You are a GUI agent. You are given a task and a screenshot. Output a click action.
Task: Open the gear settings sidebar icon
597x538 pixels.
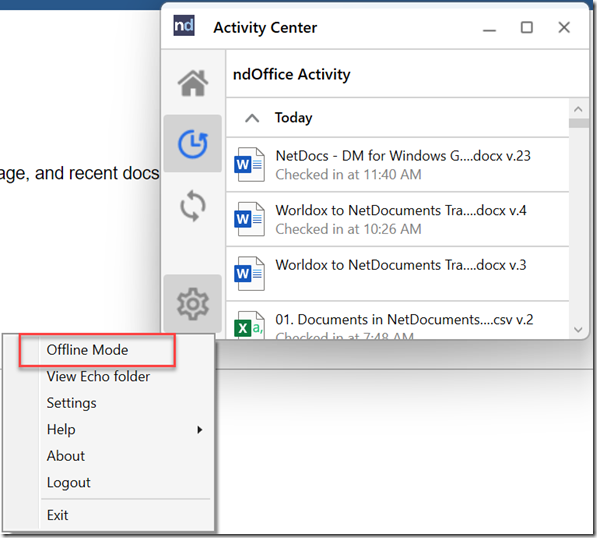(x=193, y=303)
